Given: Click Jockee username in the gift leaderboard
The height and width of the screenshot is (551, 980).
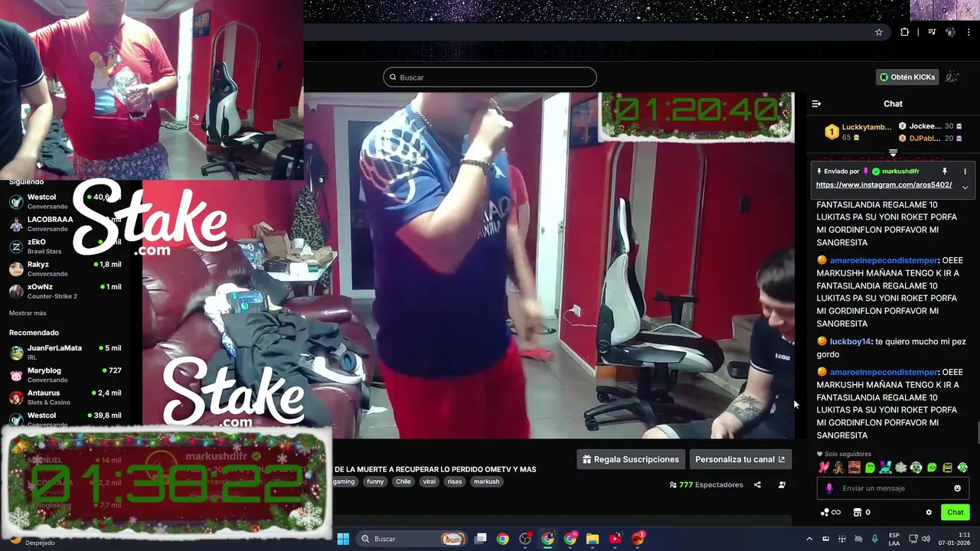Looking at the screenshot, I should pos(925,126).
